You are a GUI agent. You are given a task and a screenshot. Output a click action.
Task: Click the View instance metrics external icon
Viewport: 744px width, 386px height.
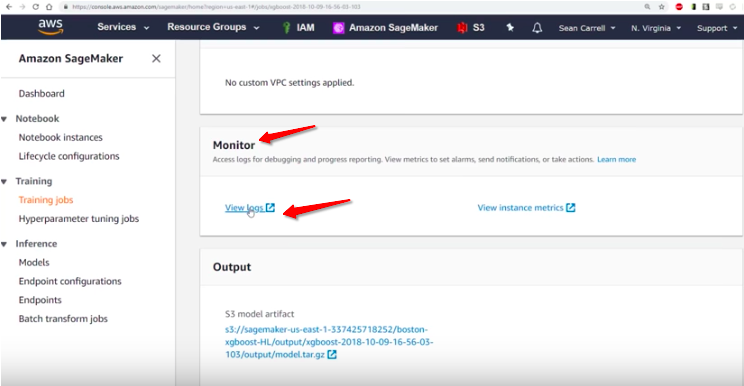[570, 207]
